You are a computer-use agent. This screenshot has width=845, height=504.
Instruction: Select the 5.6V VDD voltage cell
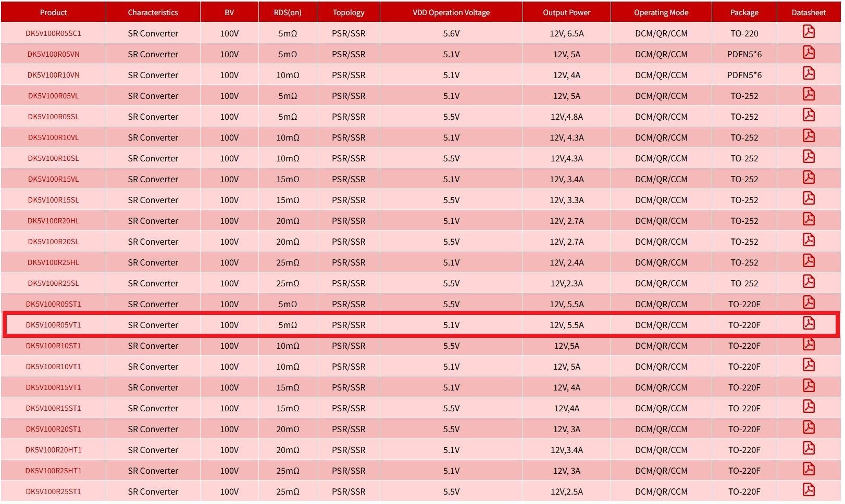(451, 33)
